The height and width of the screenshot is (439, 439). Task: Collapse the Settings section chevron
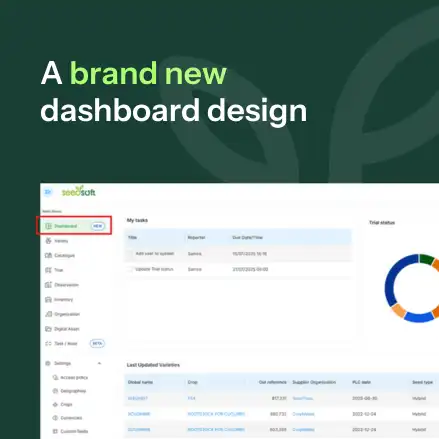pyautogui.click(x=99, y=363)
